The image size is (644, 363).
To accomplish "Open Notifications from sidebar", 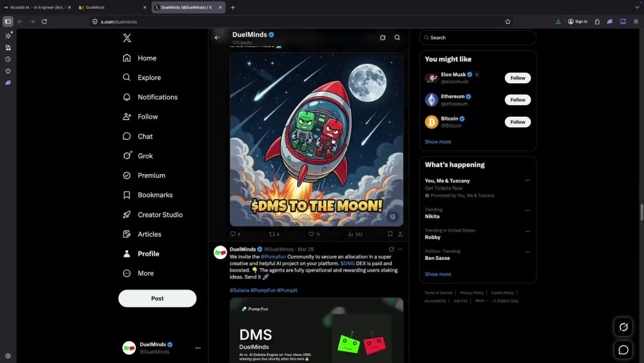I will (150, 97).
